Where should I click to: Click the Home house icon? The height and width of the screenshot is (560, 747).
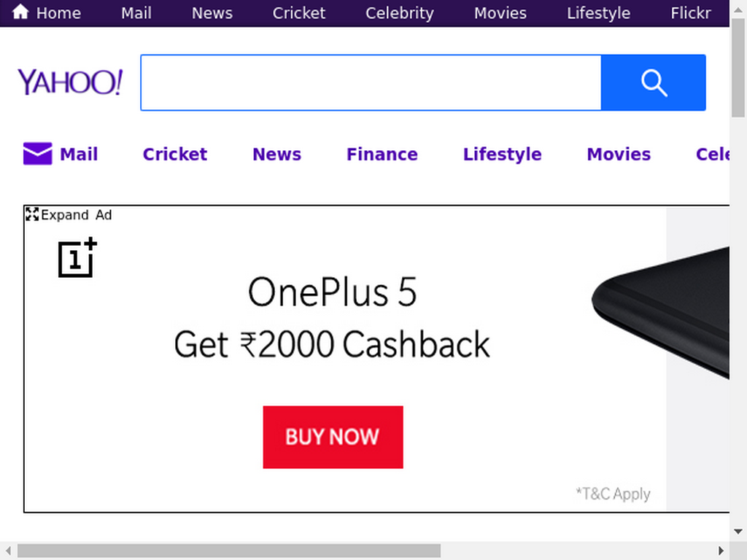(x=20, y=12)
